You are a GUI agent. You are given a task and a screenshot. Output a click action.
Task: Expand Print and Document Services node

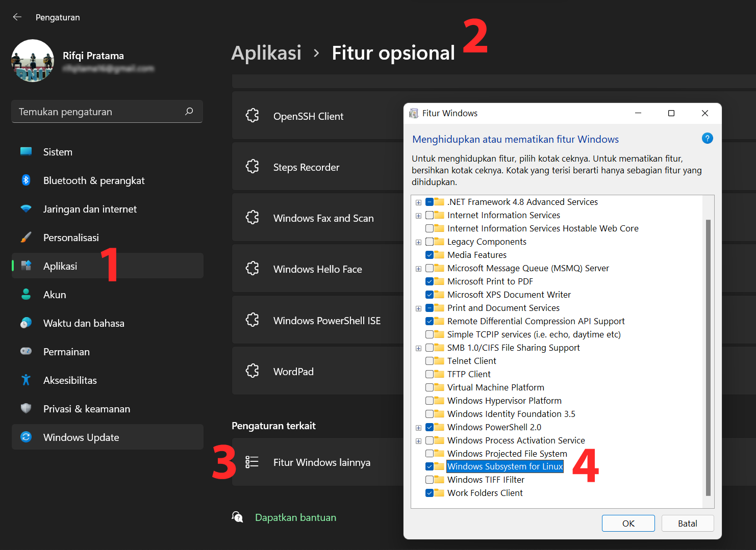click(419, 308)
